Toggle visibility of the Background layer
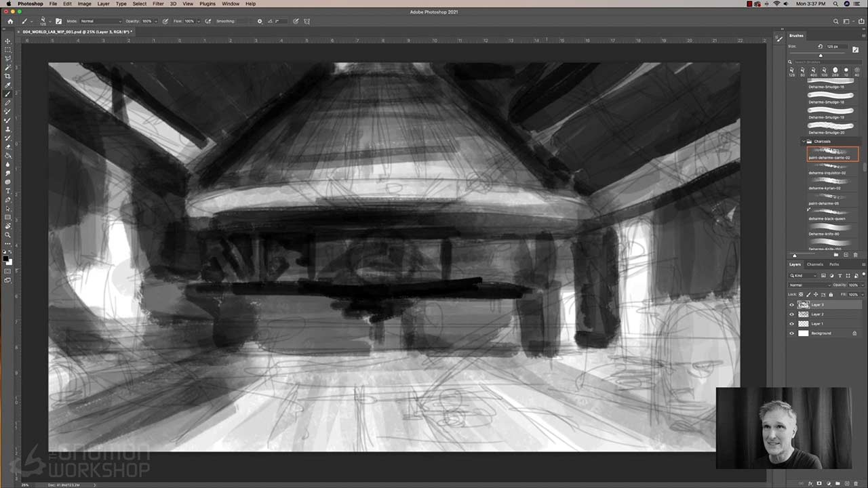The height and width of the screenshot is (488, 868). coord(791,333)
